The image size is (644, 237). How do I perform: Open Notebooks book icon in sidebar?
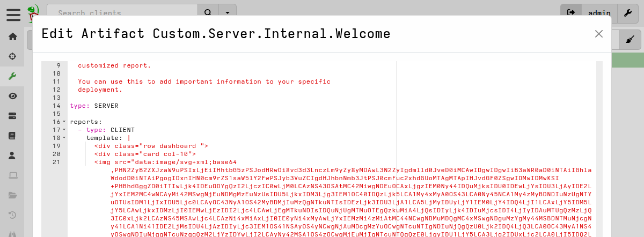click(13, 136)
